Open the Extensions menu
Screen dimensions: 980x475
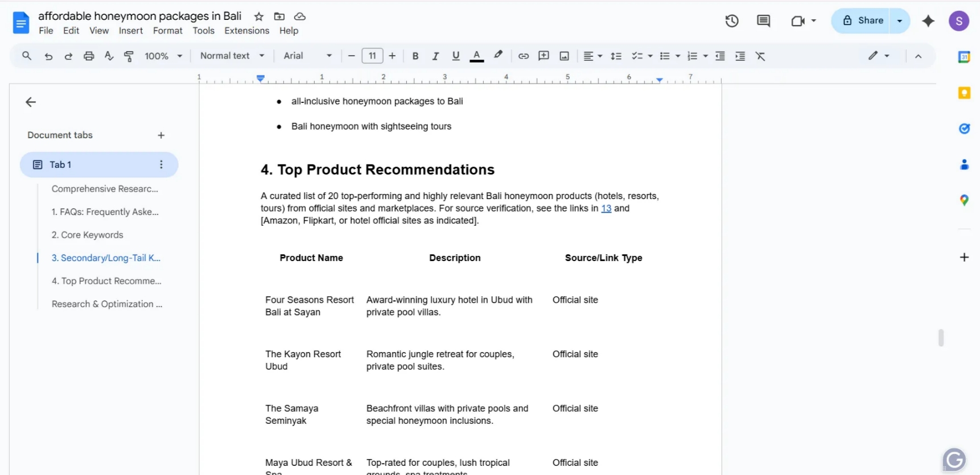pyautogui.click(x=247, y=31)
